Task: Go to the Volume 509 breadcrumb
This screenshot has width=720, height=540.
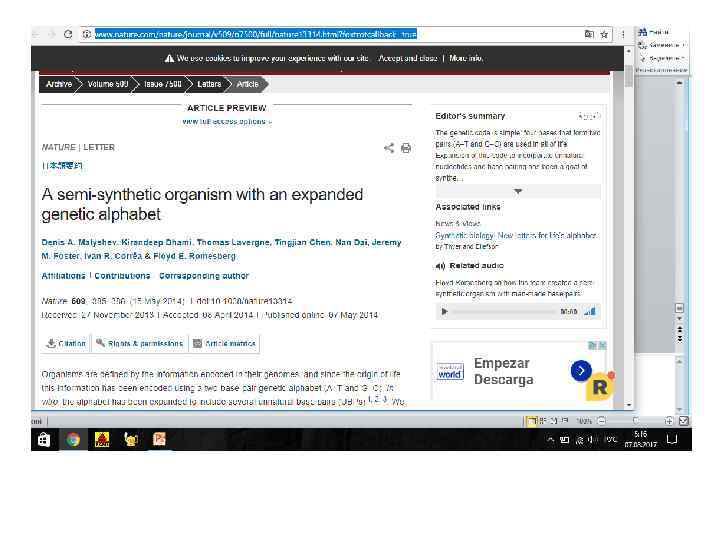Action: 108,84
